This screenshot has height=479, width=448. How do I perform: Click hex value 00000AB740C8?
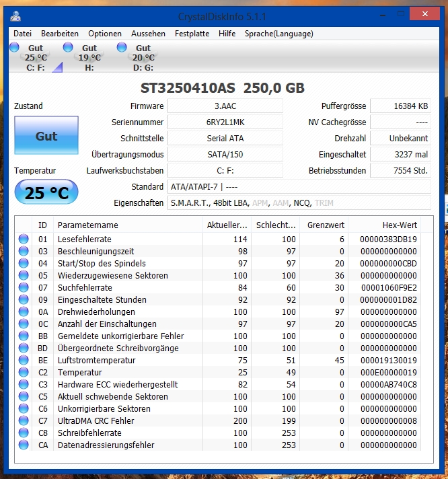[388, 384]
